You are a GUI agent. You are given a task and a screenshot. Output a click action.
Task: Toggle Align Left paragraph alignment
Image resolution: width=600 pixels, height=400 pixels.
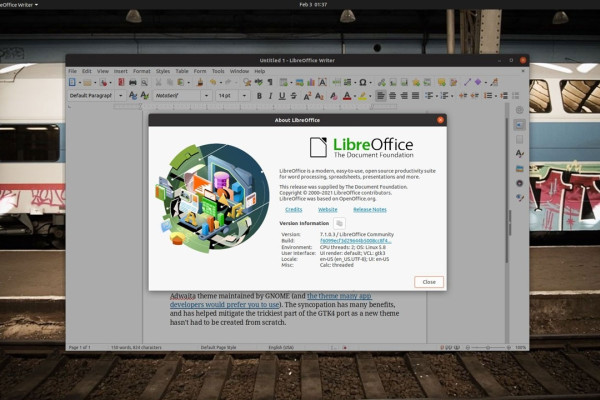[x=381, y=96]
